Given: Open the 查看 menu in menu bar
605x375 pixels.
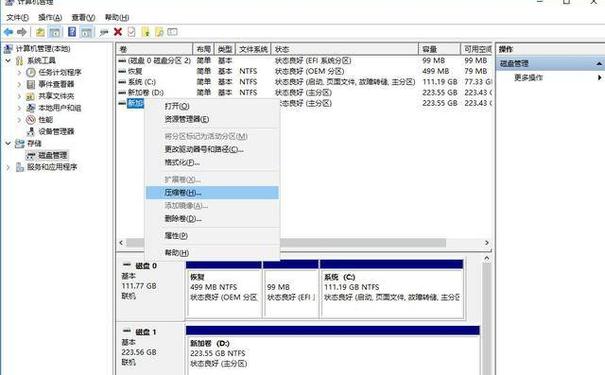Looking at the screenshot, I should pyautogui.click(x=83, y=17).
